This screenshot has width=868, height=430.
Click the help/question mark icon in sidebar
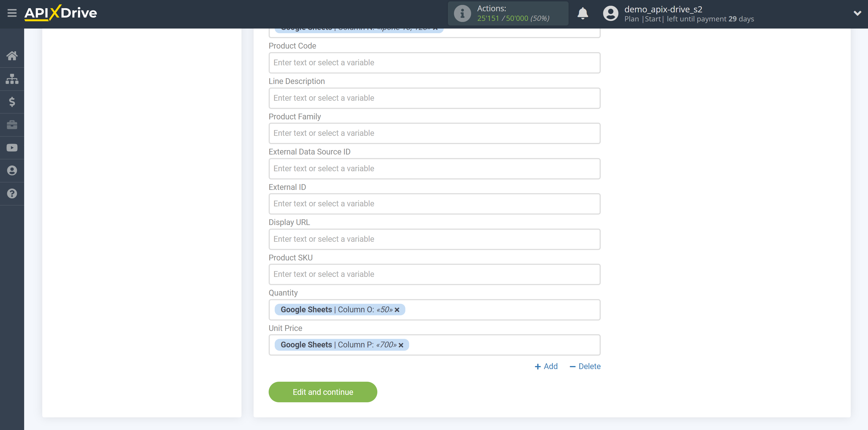coord(12,193)
